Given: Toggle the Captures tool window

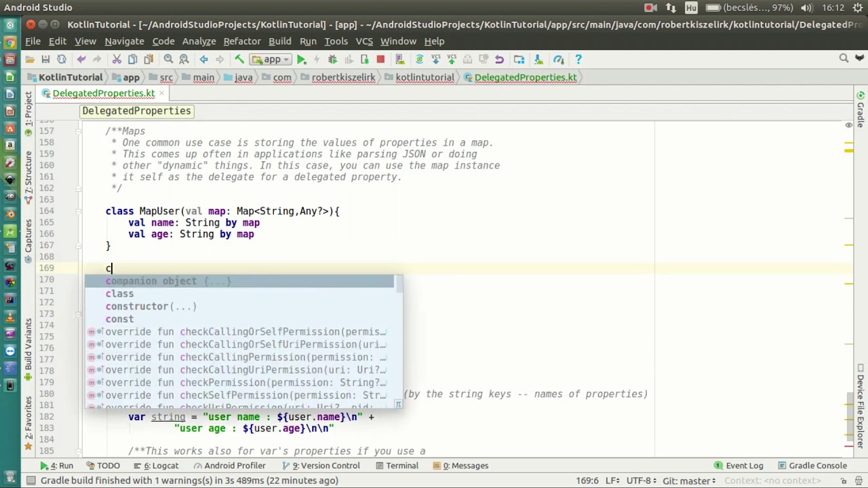Looking at the screenshot, I should (28, 240).
